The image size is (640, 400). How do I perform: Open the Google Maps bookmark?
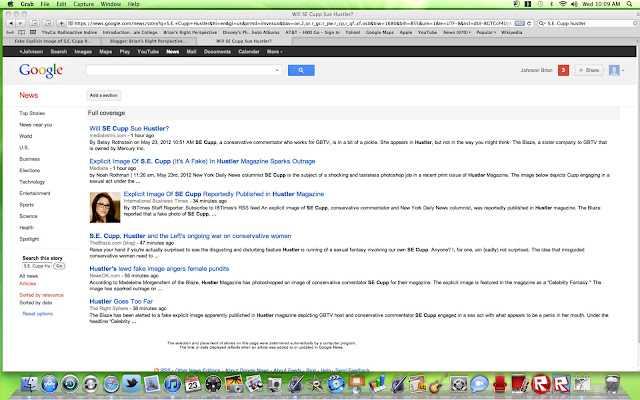(380, 32)
